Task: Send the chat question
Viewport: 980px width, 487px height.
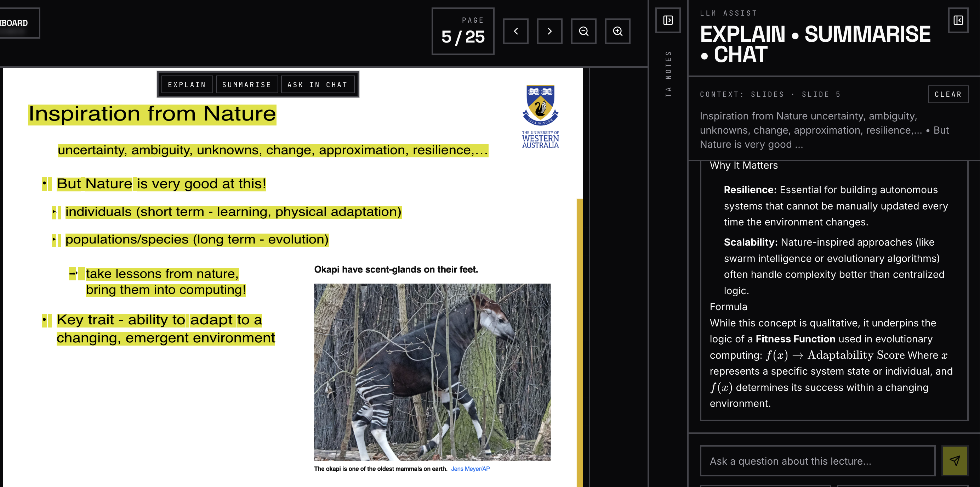Action: [955, 461]
